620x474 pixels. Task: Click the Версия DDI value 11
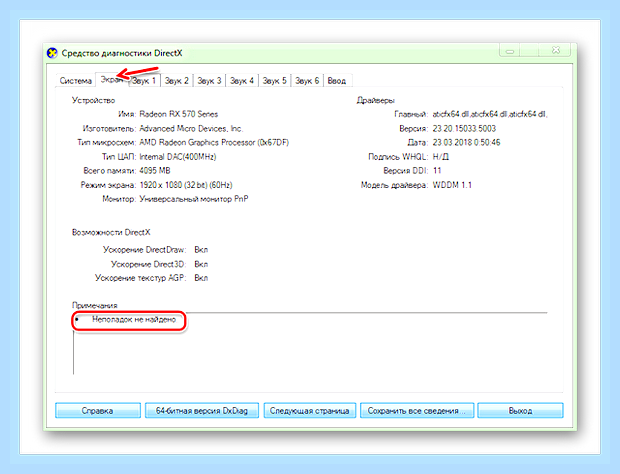click(437, 171)
